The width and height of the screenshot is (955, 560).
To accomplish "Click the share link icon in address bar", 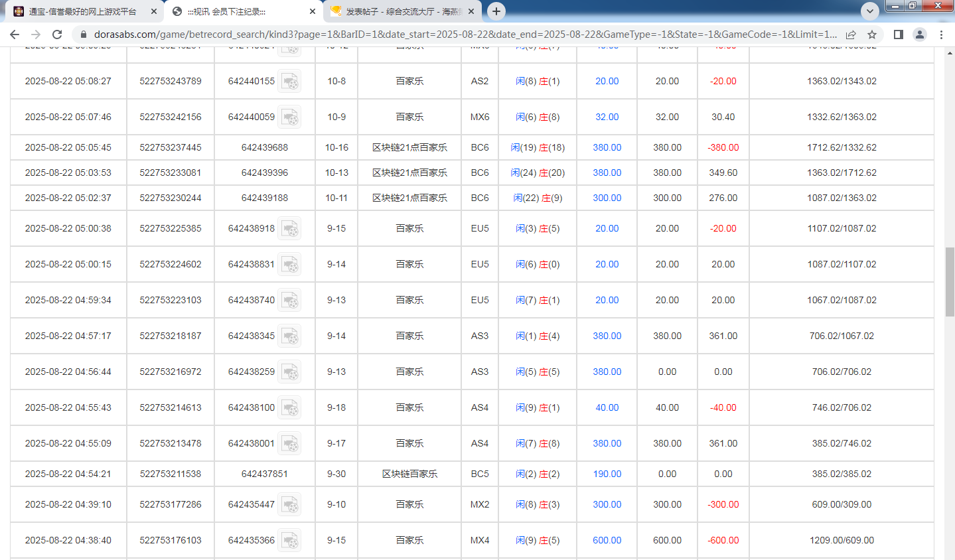I will pyautogui.click(x=851, y=34).
